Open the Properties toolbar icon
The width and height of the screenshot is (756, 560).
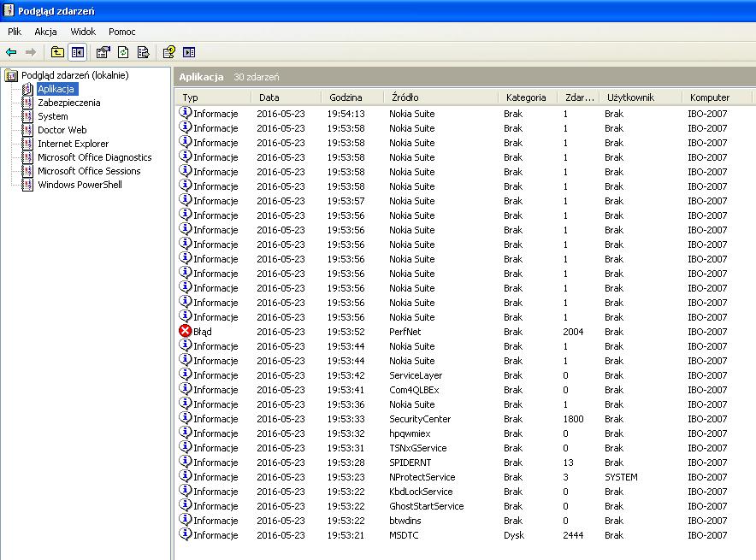(103, 52)
